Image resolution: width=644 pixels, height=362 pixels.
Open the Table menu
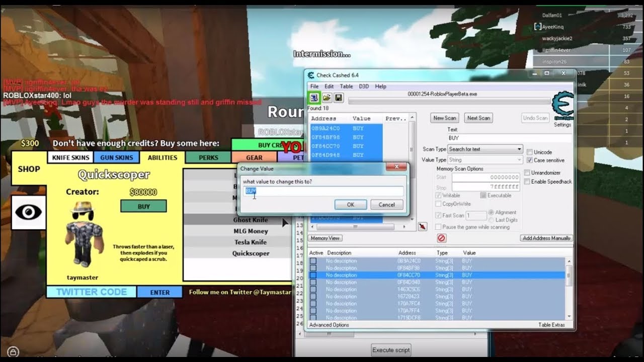coord(346,86)
